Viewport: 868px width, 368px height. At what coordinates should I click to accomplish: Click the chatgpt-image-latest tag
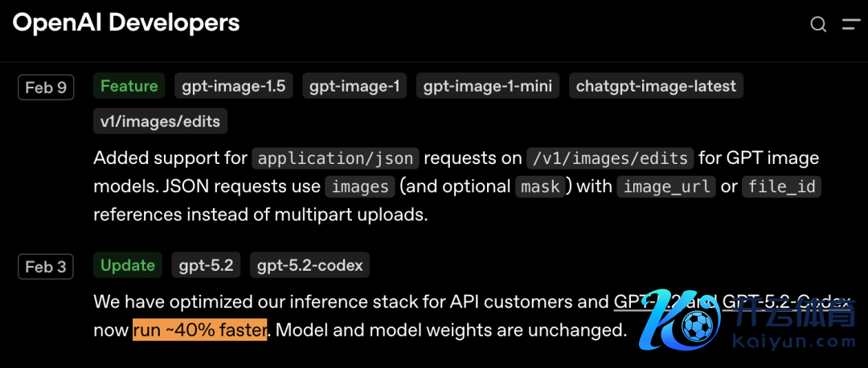pos(656,86)
